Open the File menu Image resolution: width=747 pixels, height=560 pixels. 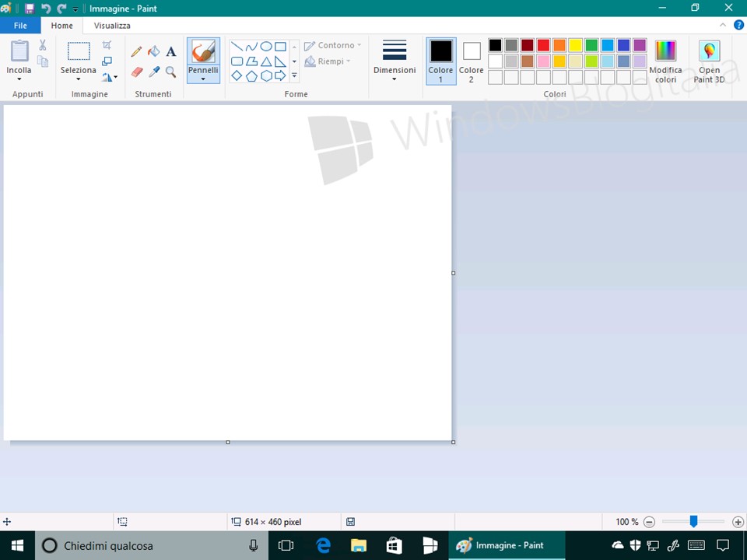pos(20,25)
